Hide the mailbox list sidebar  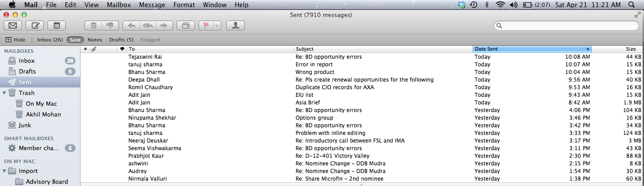pyautogui.click(x=15, y=40)
